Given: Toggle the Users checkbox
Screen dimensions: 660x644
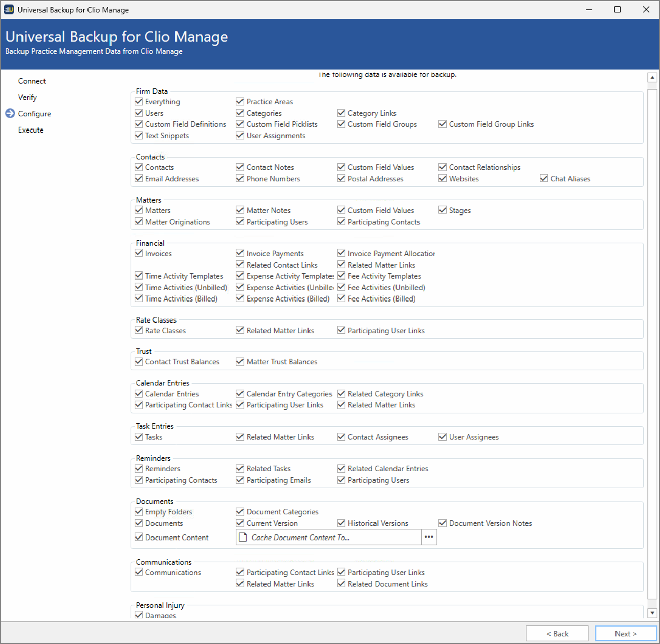Looking at the screenshot, I should coord(139,113).
